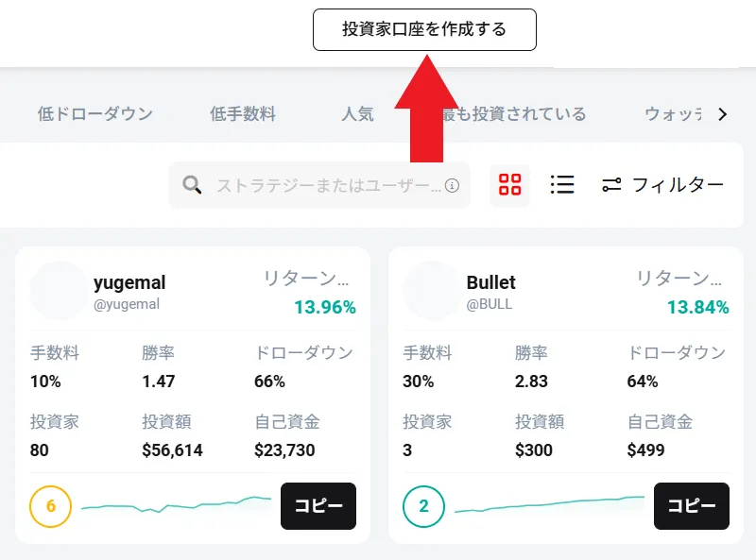This screenshot has width=756, height=560.
Task: Click コピー on Bullet's strategy card
Action: pos(691,506)
